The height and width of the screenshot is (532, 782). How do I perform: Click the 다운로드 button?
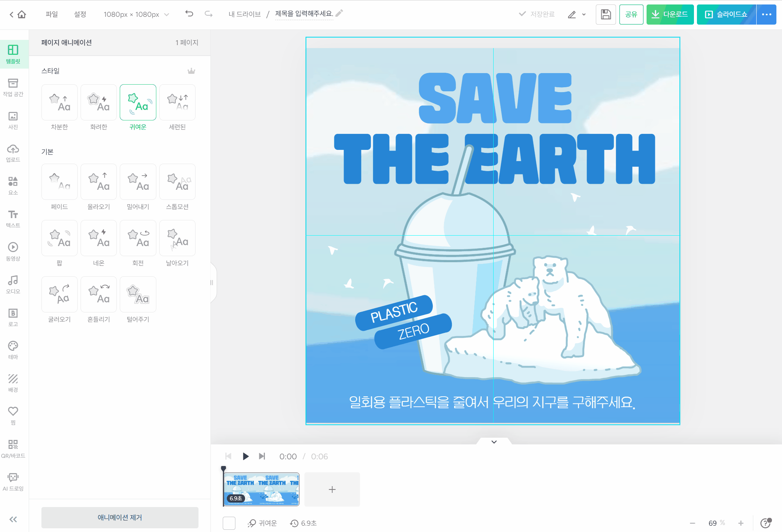pos(670,15)
